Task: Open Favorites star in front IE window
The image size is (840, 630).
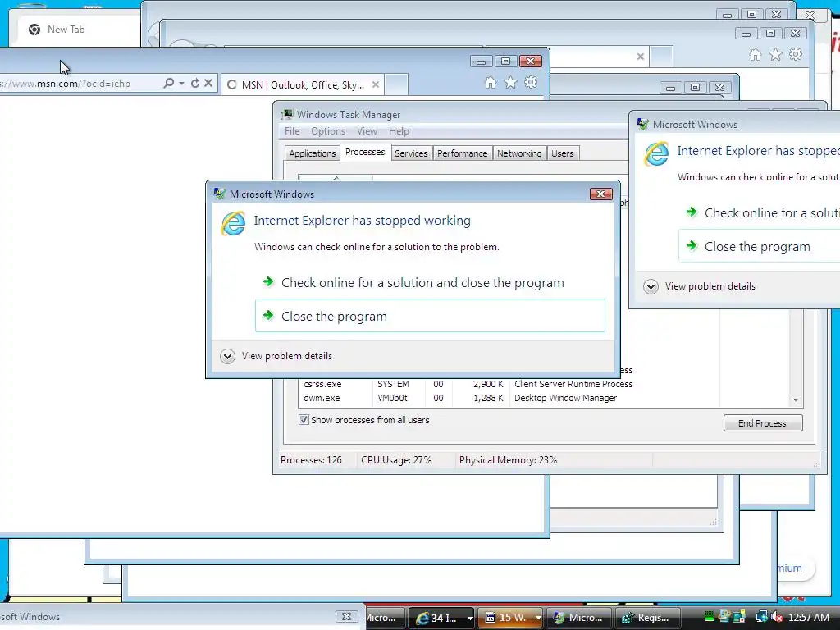Action: (510, 83)
